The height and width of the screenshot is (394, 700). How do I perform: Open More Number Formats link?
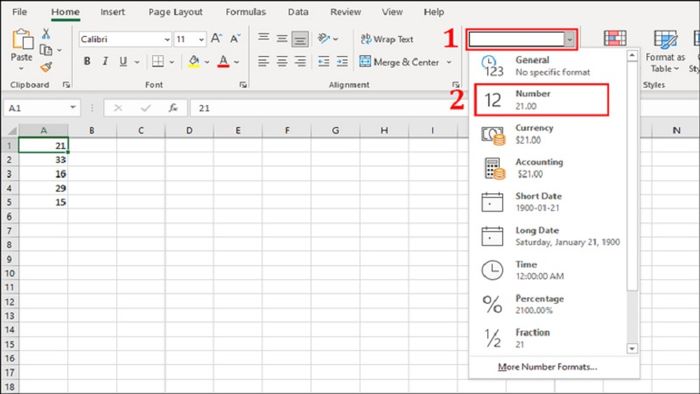pyautogui.click(x=547, y=367)
